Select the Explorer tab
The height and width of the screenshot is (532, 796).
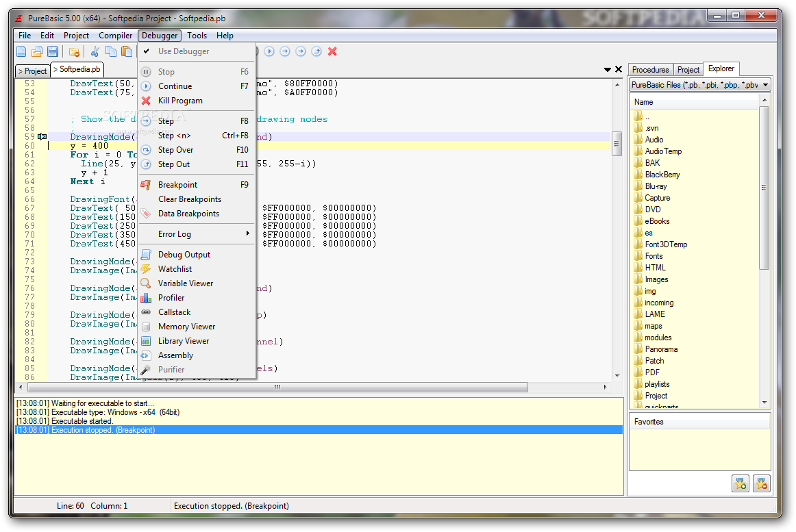tap(721, 68)
